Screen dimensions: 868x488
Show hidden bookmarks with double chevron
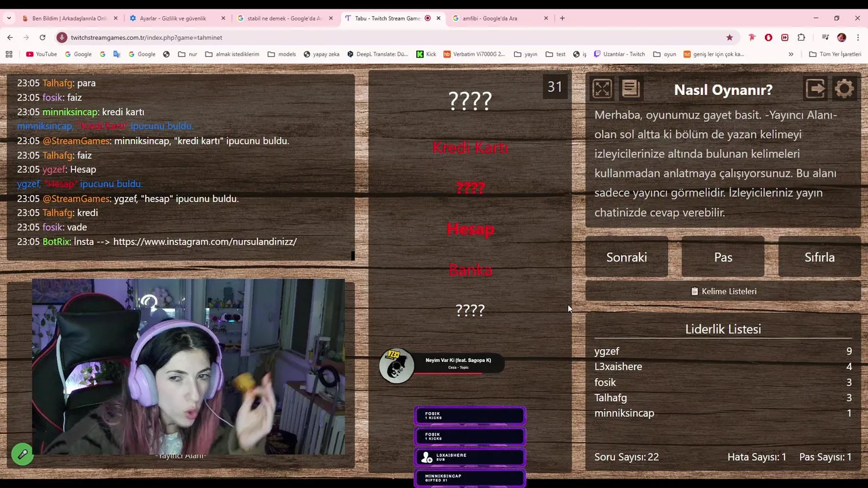(791, 54)
